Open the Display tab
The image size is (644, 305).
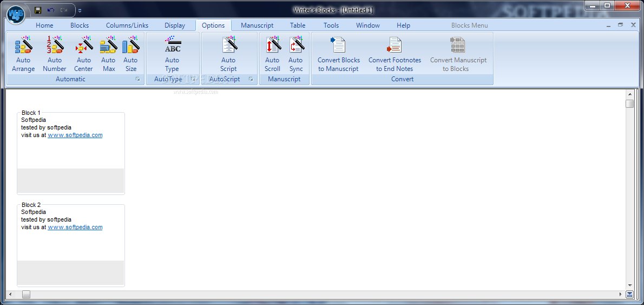175,25
